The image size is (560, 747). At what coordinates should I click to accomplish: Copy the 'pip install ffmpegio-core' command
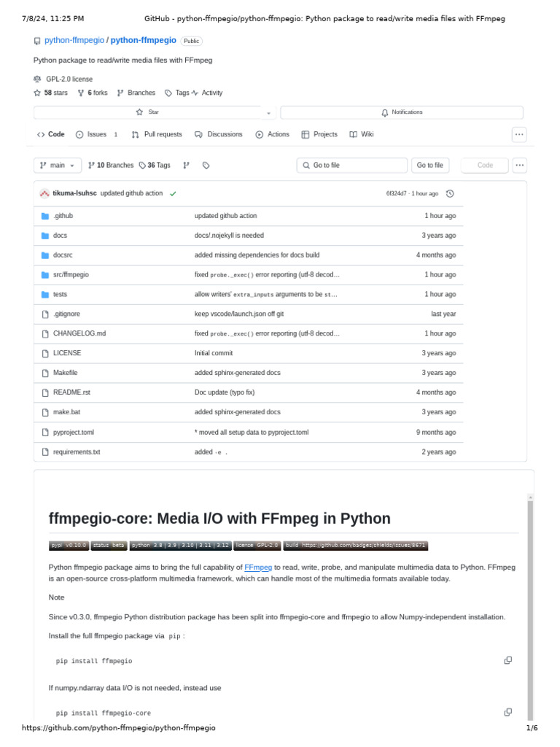[507, 712]
